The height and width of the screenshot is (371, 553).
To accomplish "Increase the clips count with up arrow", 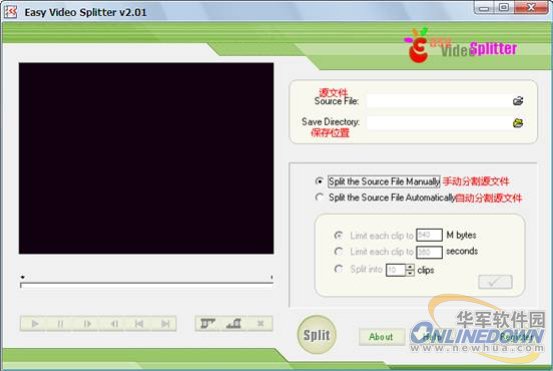I will [410, 267].
